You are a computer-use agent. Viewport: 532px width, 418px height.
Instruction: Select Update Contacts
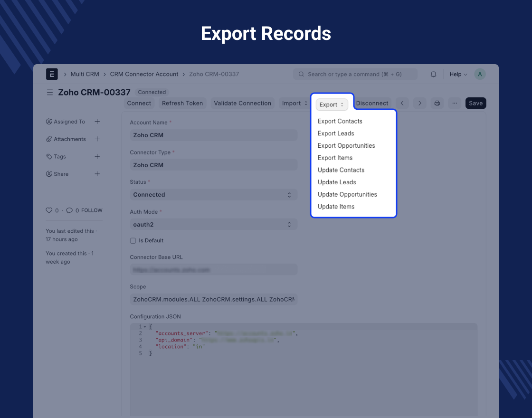[x=341, y=170]
